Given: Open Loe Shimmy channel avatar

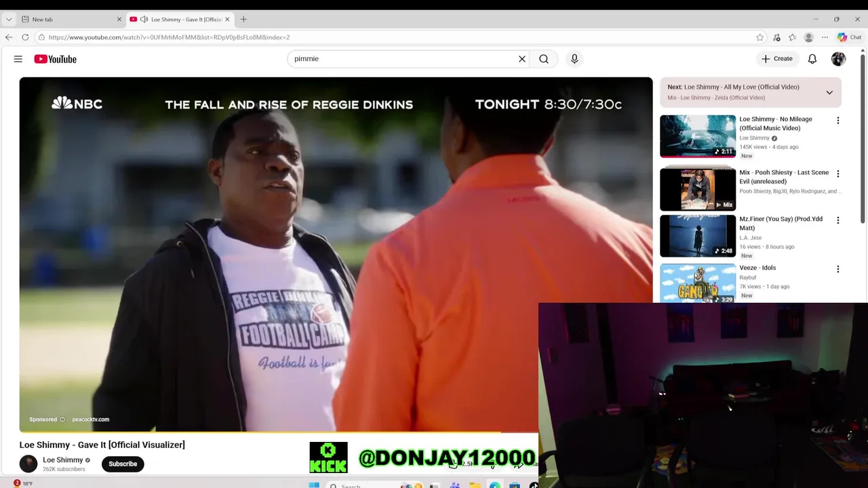Looking at the screenshot, I should [x=28, y=464].
